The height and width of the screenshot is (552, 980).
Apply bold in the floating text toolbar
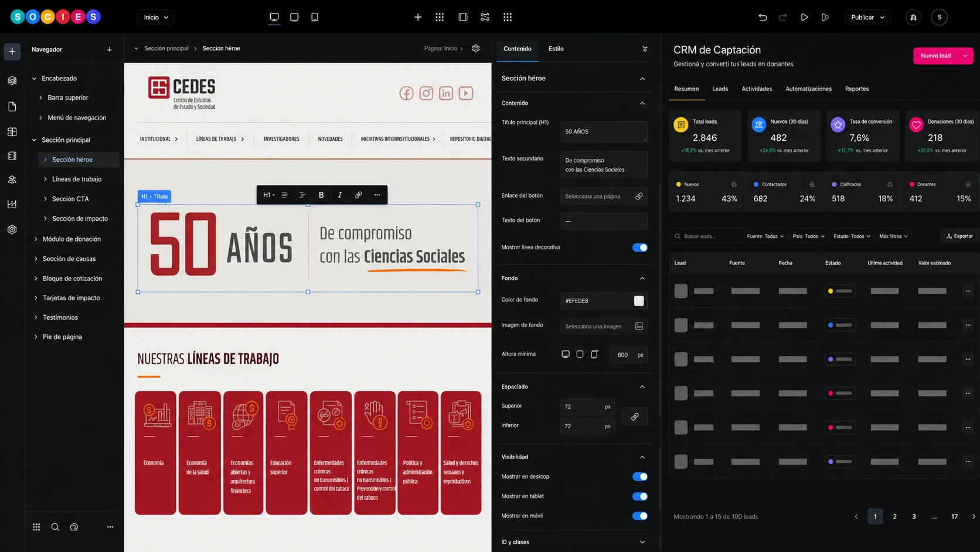pos(321,195)
